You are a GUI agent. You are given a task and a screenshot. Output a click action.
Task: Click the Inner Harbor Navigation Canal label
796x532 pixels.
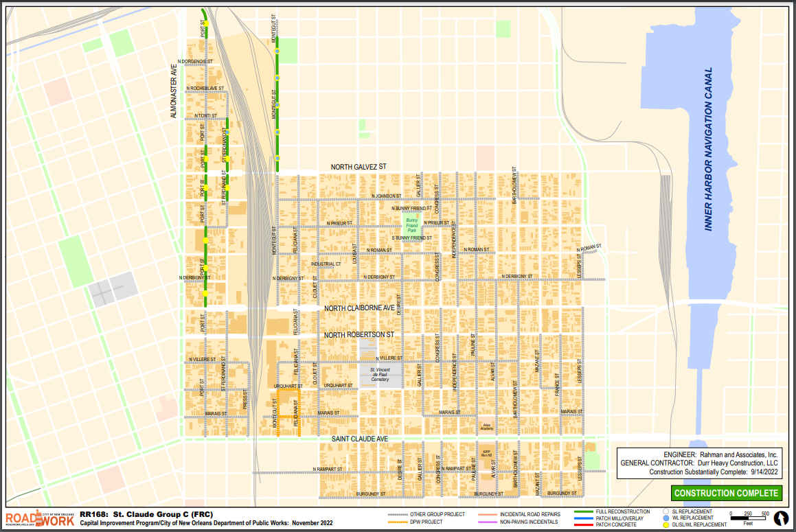709,149
